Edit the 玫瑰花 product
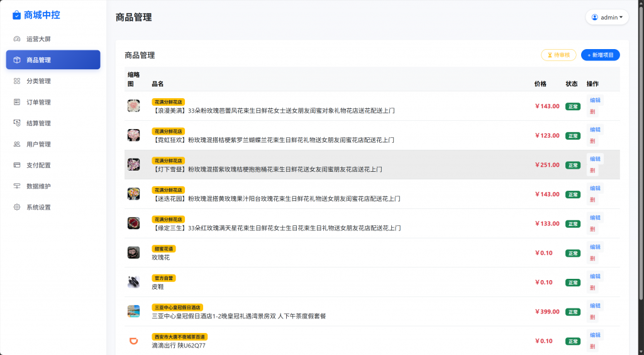Image resolution: width=644 pixels, height=355 pixels. pyautogui.click(x=595, y=247)
